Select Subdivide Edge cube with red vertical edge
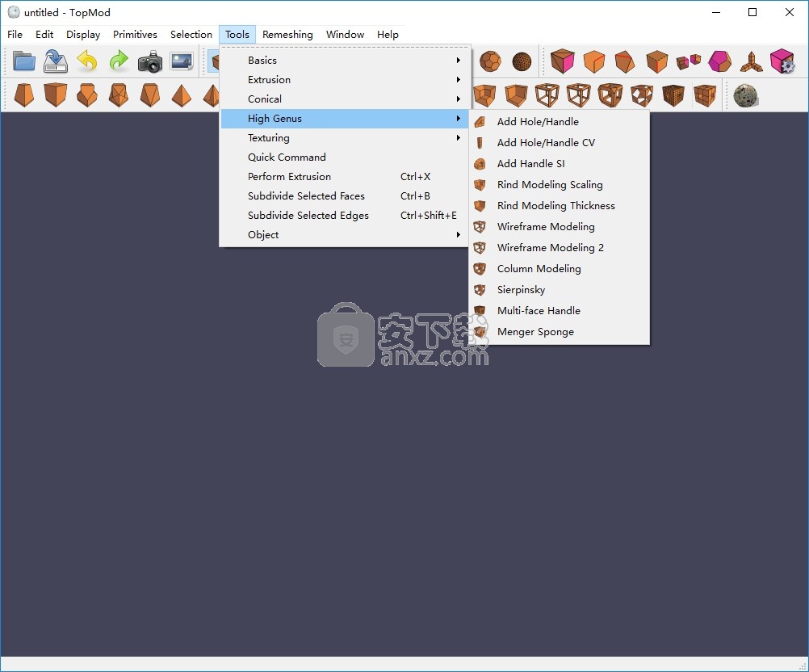 pos(656,61)
